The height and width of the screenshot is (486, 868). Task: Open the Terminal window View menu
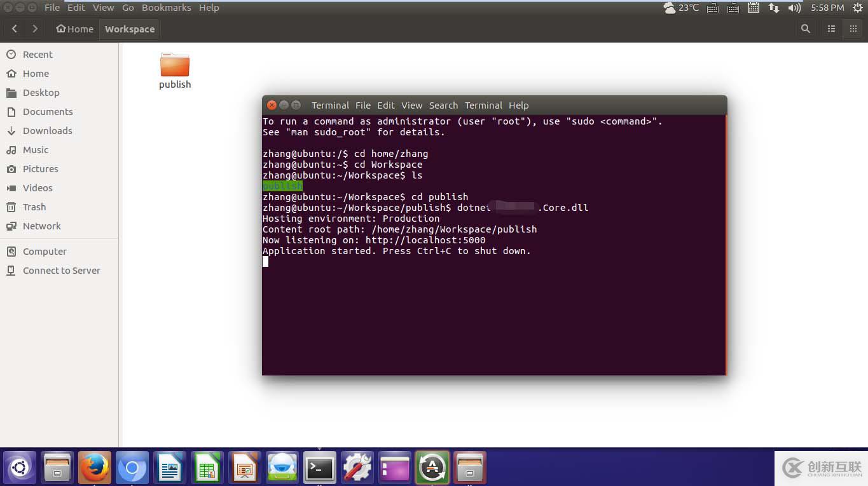(x=412, y=105)
